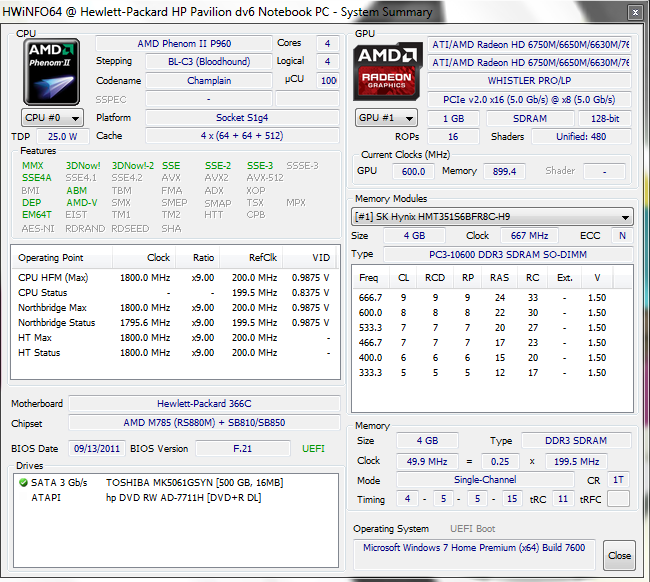Click the tRC value 11 field

[x=563, y=499]
